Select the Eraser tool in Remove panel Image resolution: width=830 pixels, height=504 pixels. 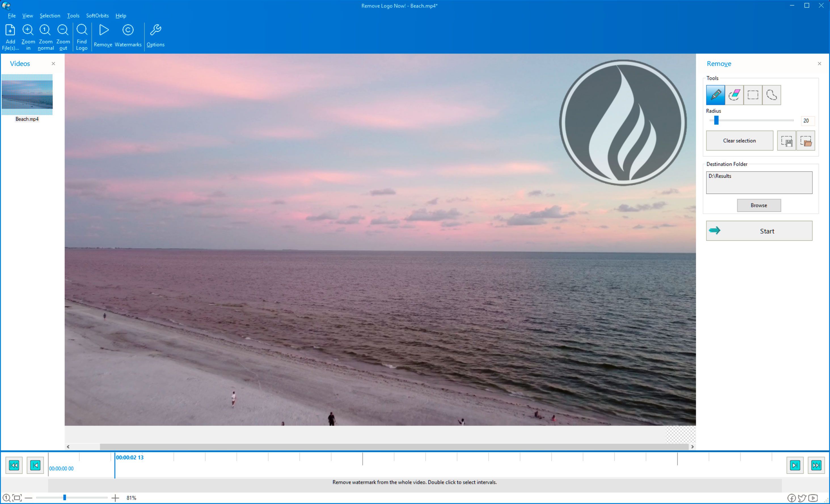coord(734,95)
